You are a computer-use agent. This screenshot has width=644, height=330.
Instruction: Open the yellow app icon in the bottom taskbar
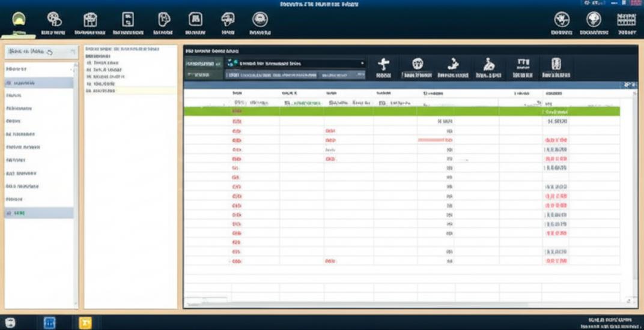click(x=85, y=322)
